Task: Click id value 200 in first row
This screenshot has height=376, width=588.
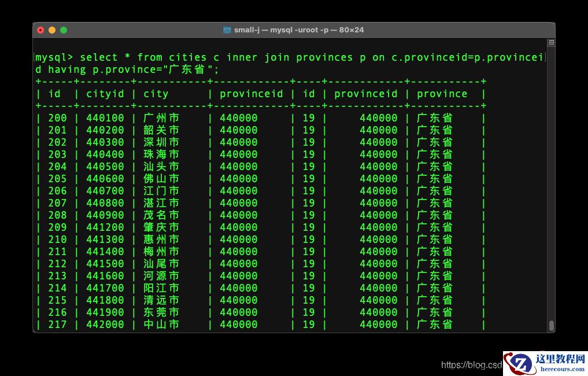Action: (x=57, y=118)
